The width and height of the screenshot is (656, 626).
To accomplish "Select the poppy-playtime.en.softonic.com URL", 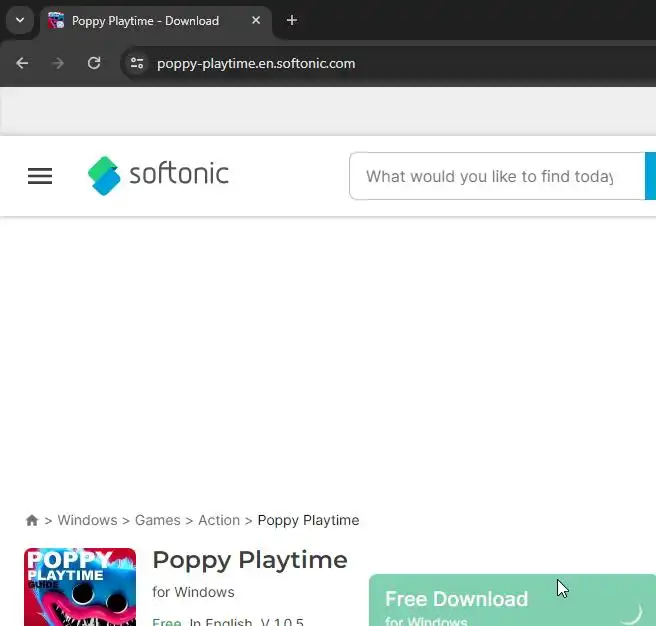I will tap(256, 64).
